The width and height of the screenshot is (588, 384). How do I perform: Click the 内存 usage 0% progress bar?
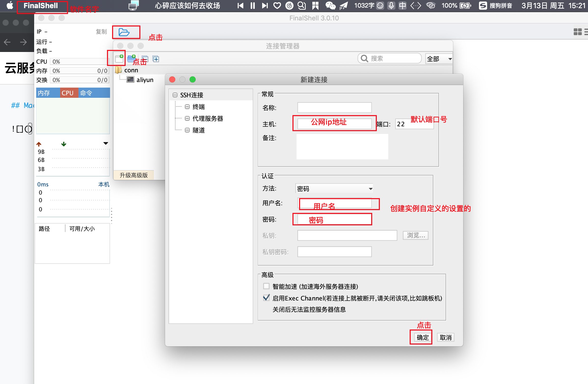click(79, 71)
